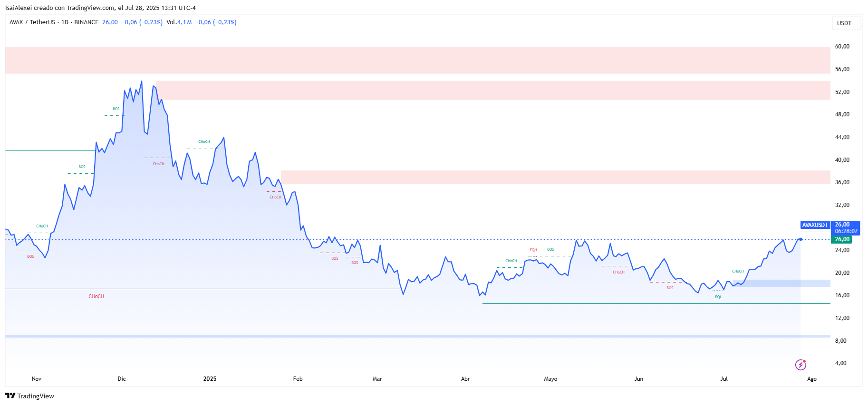
Task: Click the green BOS label beside EQH
Action: [x=550, y=249]
